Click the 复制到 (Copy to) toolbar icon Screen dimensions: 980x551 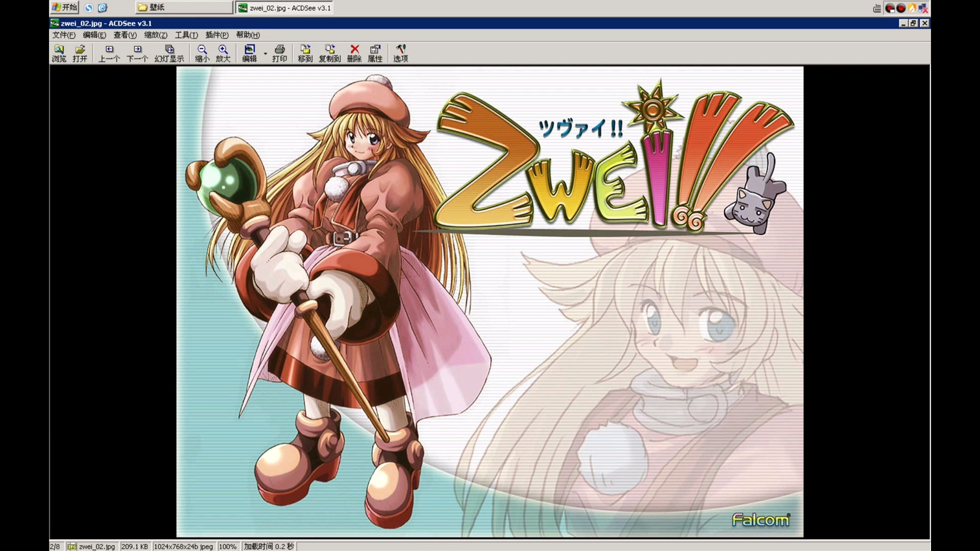coord(330,53)
